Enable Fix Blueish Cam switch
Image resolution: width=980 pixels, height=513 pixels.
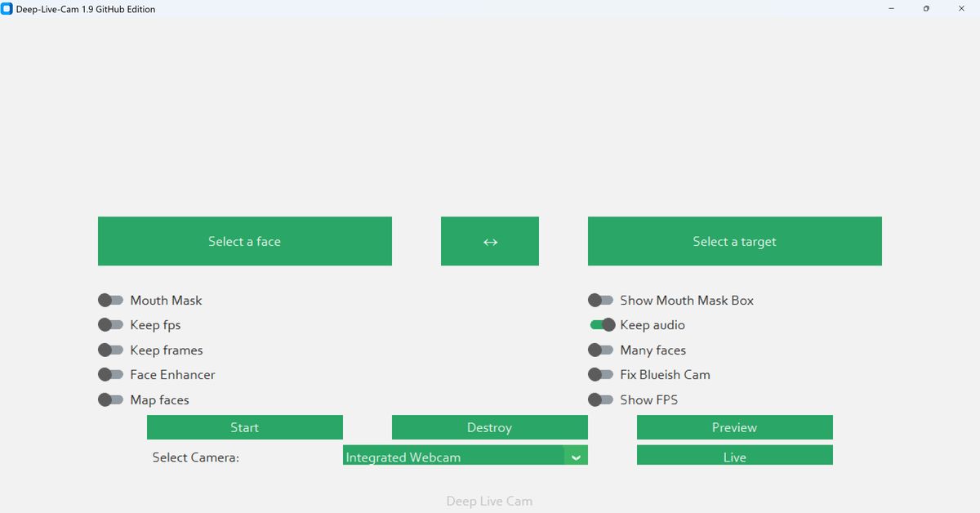[600, 375]
